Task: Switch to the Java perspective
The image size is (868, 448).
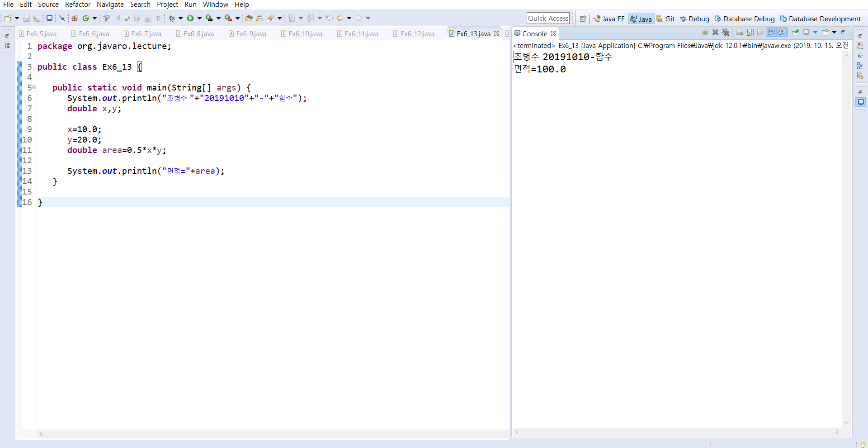Action: click(x=641, y=19)
